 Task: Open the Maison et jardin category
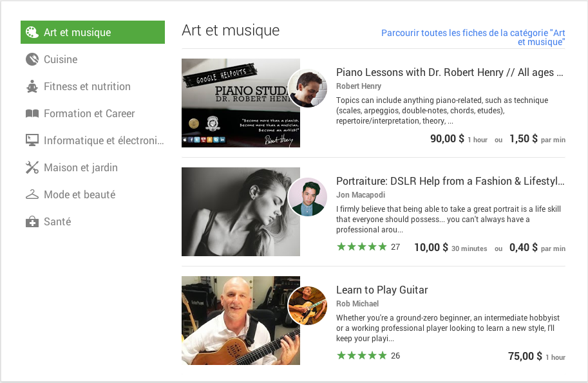pos(93,167)
